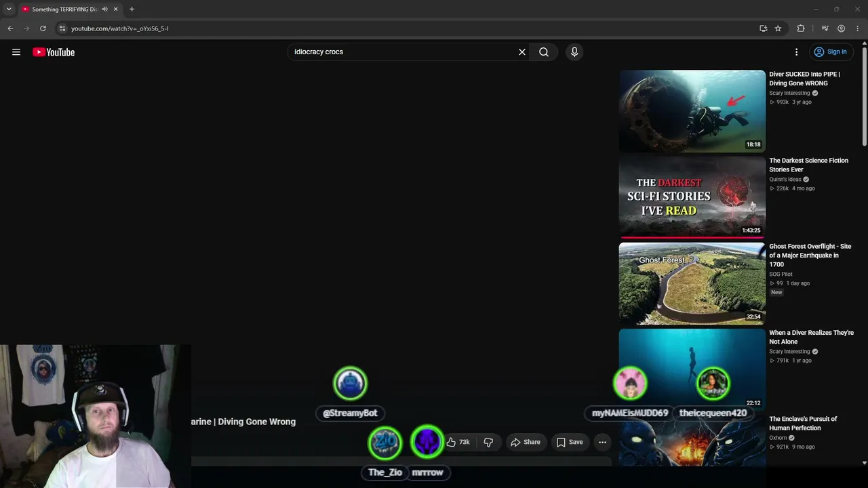Open Chrome media controls
Viewport: 868px width, 488px height.
825,28
